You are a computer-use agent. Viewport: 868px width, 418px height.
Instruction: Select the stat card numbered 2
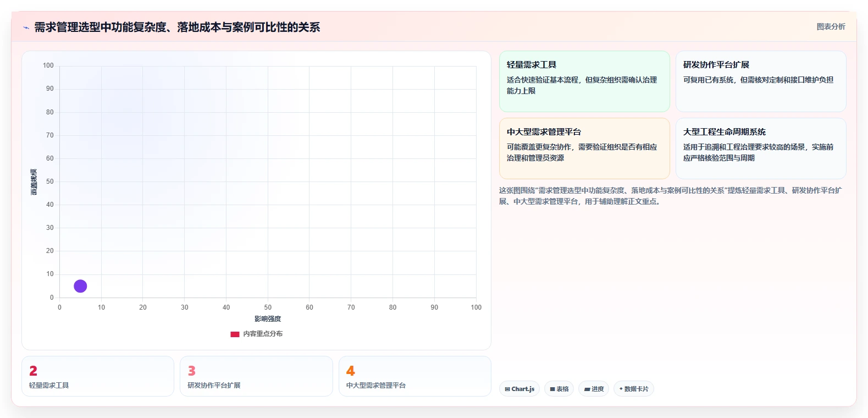pos(98,376)
